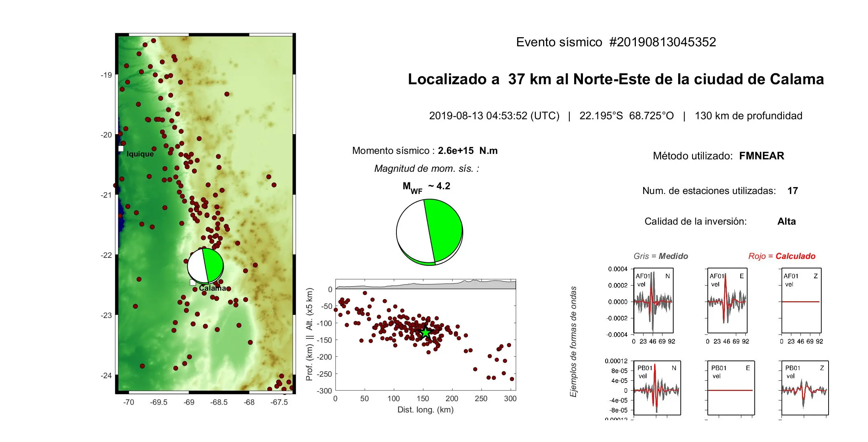Click the method name 'FMNEAR'
This screenshot has width=868, height=442.
click(x=761, y=156)
